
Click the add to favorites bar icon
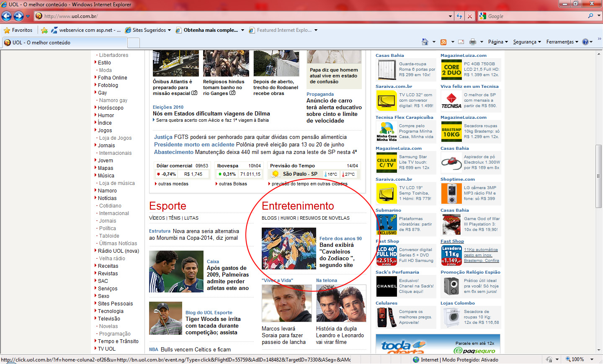coord(44,30)
